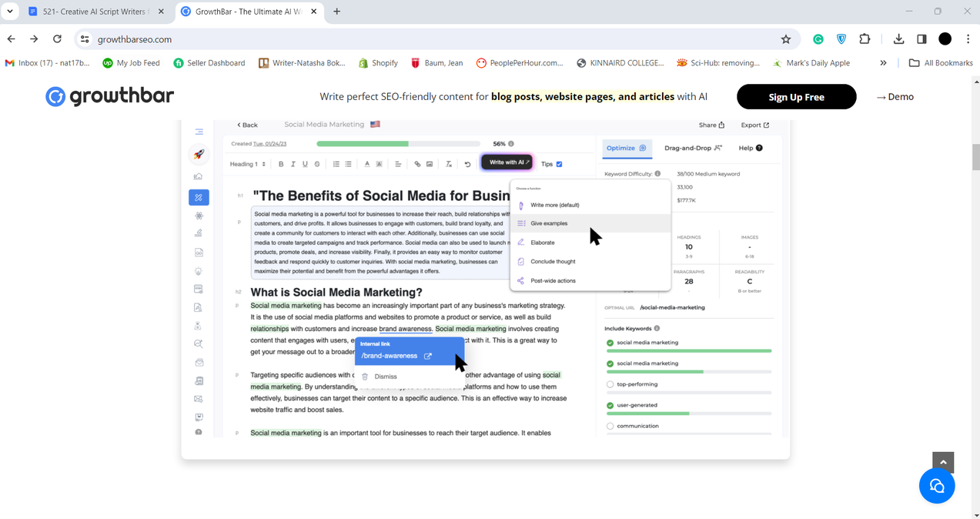The width and height of the screenshot is (980, 519).
Task: Toggle the Tips checkbox
Action: tap(559, 164)
